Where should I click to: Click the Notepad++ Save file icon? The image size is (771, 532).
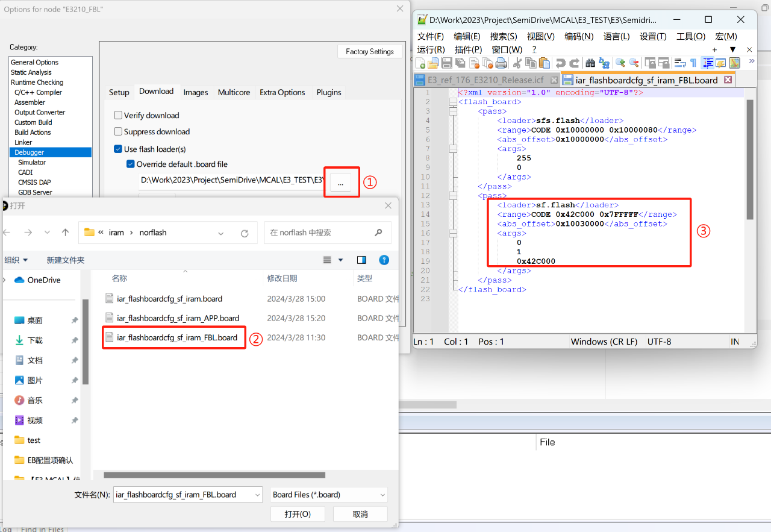point(447,63)
